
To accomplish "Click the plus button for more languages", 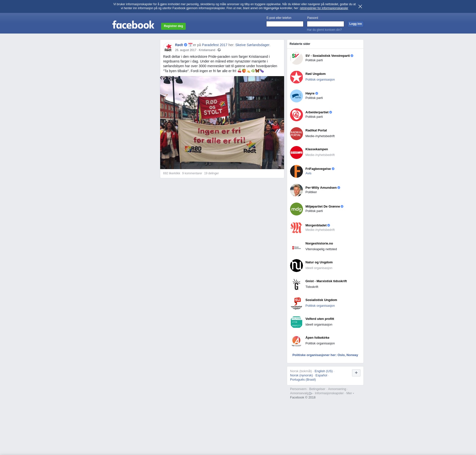I will (356, 373).
